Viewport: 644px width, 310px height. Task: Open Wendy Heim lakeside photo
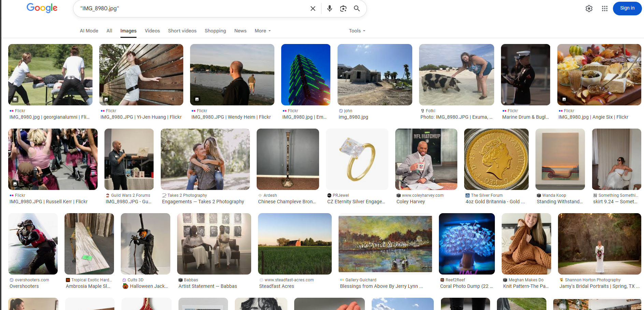click(x=232, y=75)
